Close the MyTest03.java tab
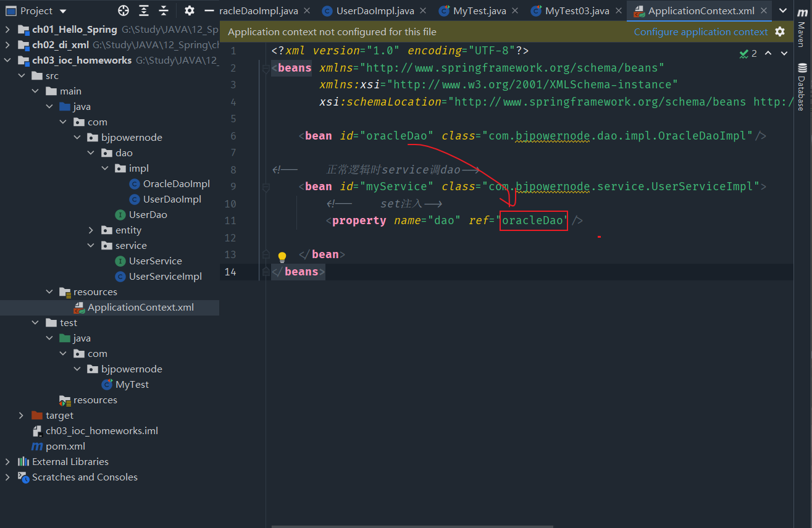 point(618,11)
